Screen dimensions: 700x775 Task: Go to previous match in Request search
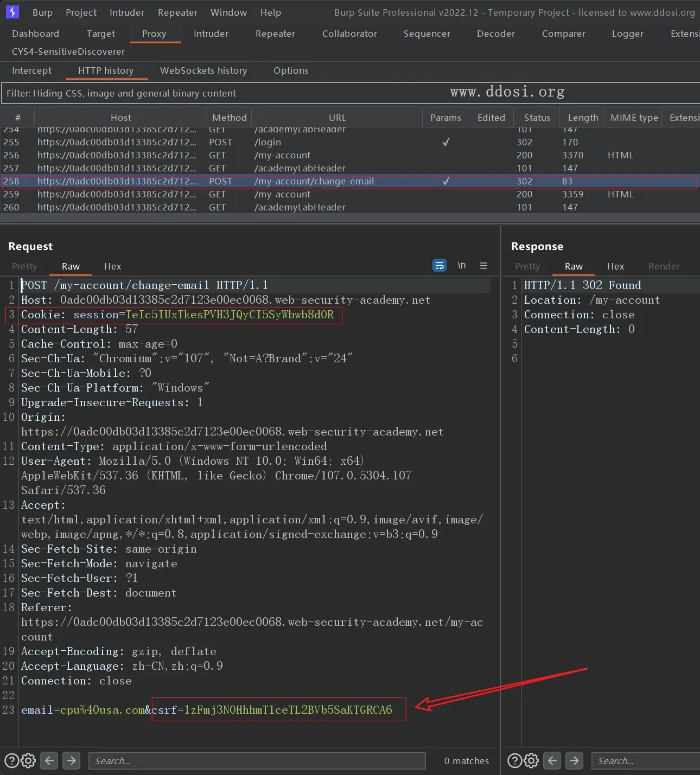pyautogui.click(x=49, y=760)
